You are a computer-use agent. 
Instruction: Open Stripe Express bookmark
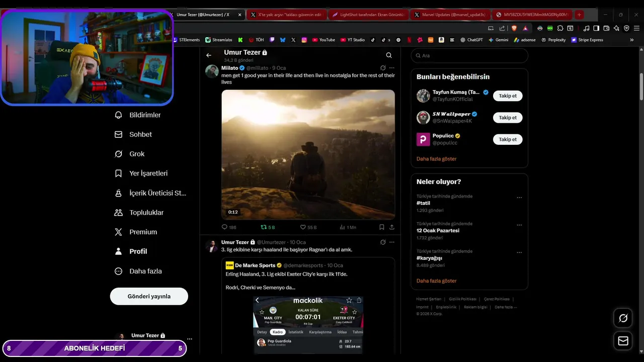click(x=587, y=40)
